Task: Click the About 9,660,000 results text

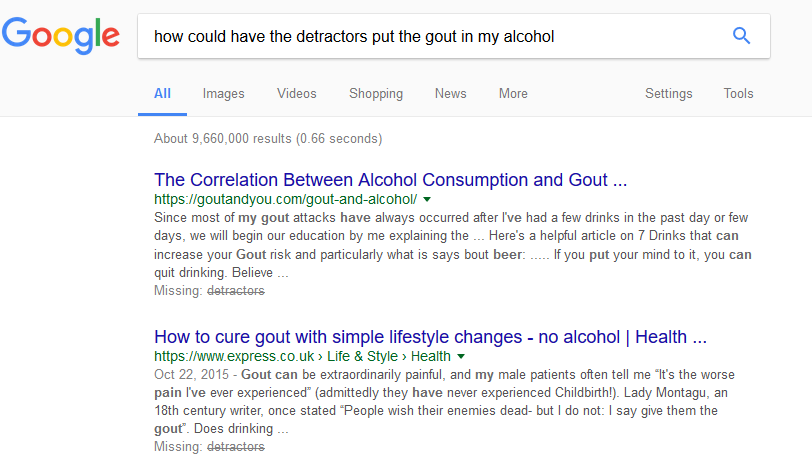Action: (268, 139)
